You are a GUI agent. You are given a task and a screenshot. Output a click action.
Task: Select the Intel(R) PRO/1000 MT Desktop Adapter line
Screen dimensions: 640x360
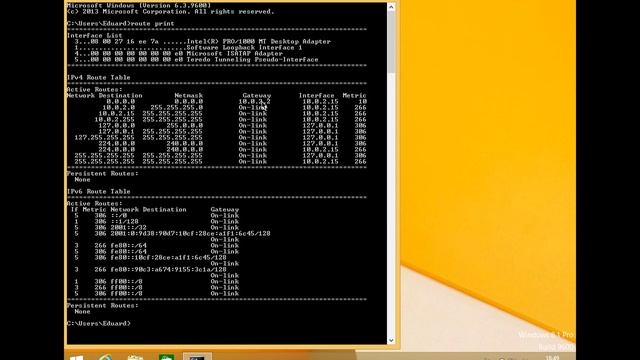coord(202,42)
